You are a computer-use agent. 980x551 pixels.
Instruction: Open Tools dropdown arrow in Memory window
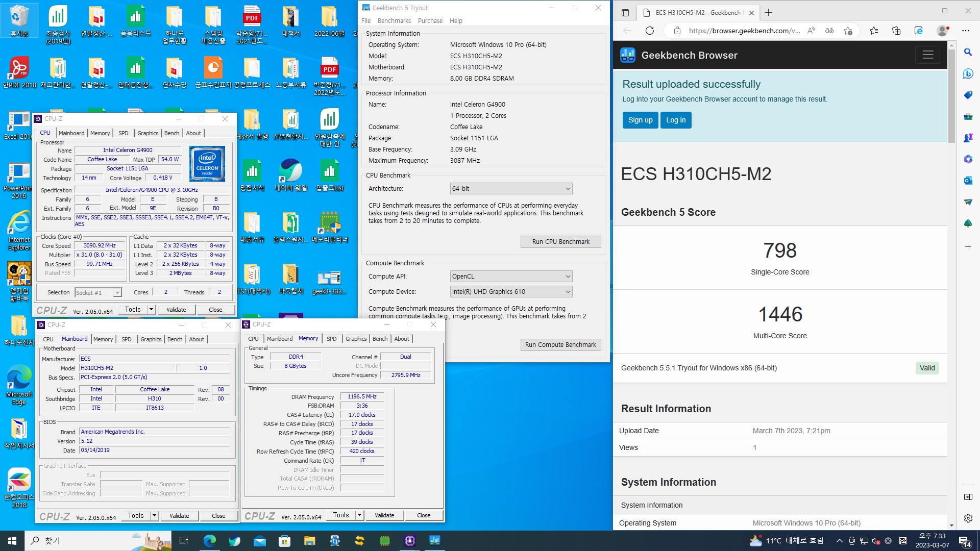359,515
